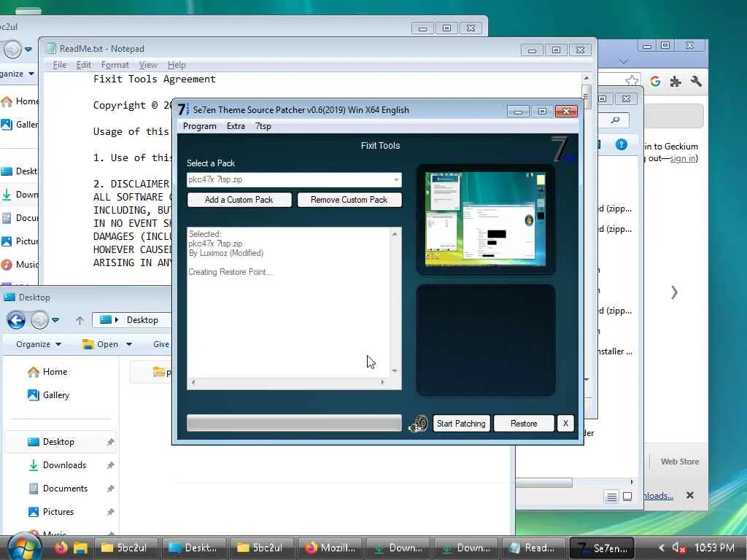The height and width of the screenshot is (560, 747).
Task: Open the Extra menu in 7tsp
Action: [x=236, y=126]
